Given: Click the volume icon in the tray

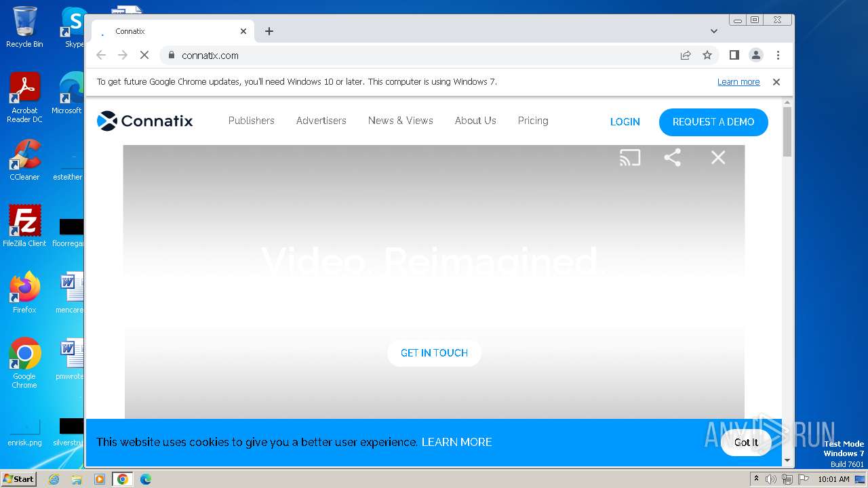Looking at the screenshot, I should pos(771,479).
